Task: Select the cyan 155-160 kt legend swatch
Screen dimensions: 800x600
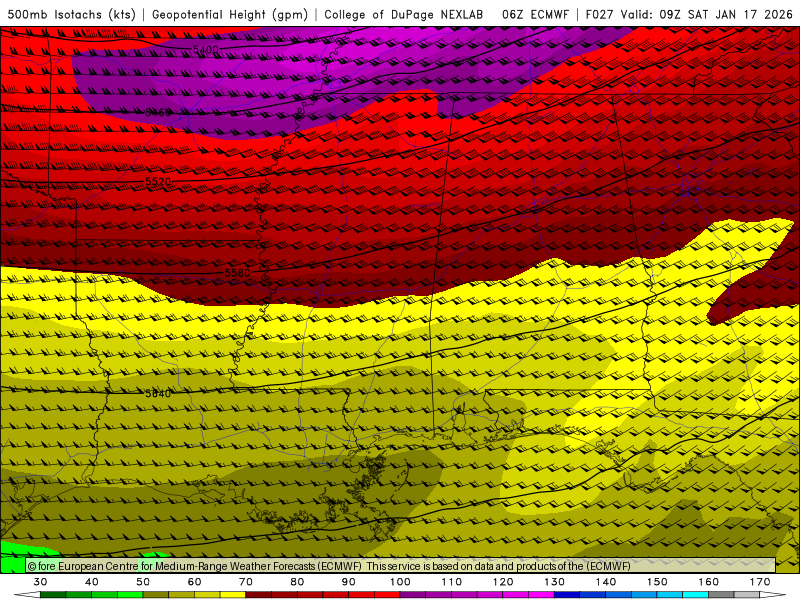Action: (x=695, y=595)
